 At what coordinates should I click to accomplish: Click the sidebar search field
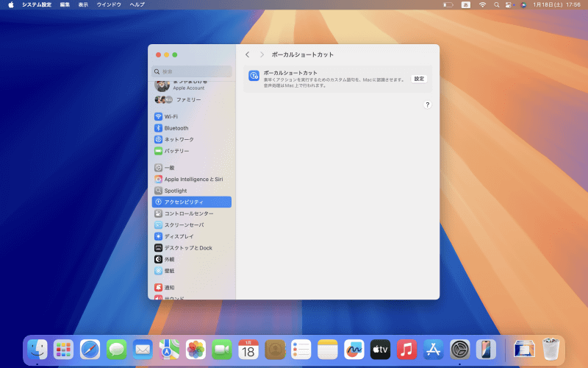tap(192, 71)
